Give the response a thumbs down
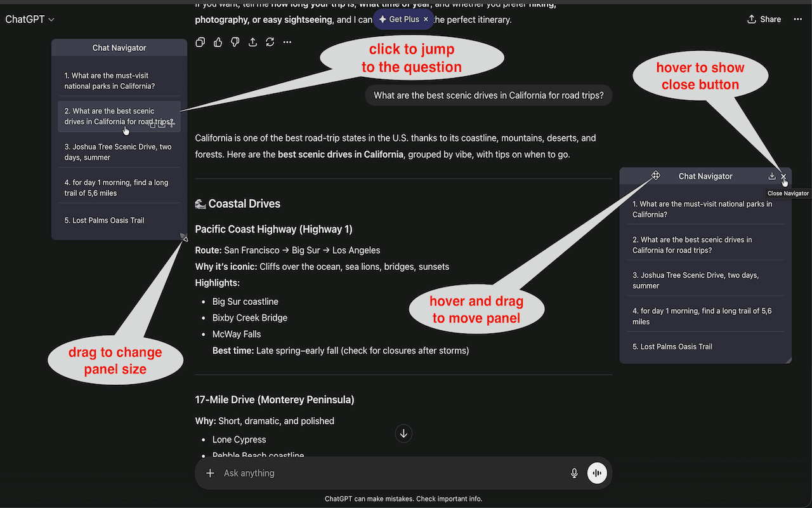The height and width of the screenshot is (508, 812). (235, 41)
